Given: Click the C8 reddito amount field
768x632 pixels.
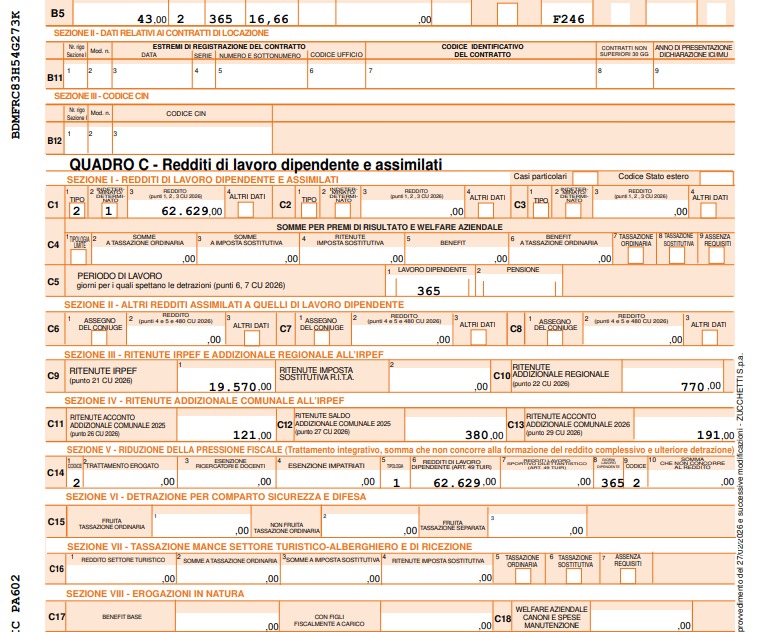Looking at the screenshot, I should [x=633, y=334].
